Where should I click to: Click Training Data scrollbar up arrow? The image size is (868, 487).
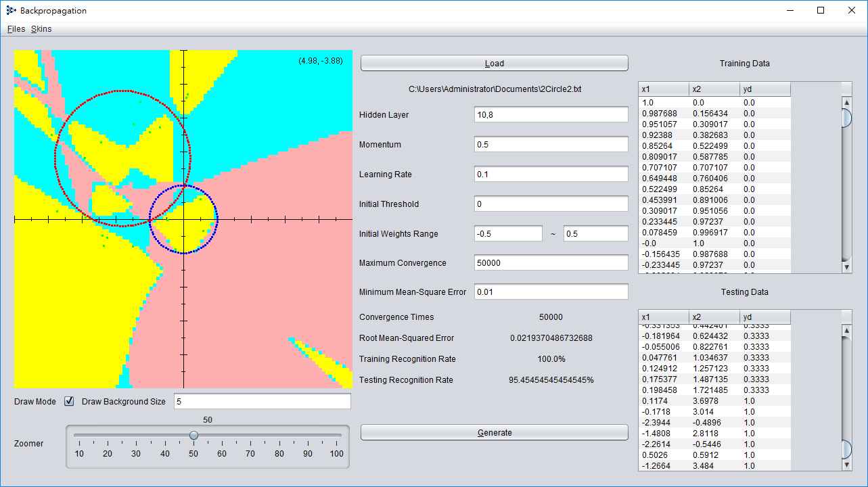pos(846,102)
